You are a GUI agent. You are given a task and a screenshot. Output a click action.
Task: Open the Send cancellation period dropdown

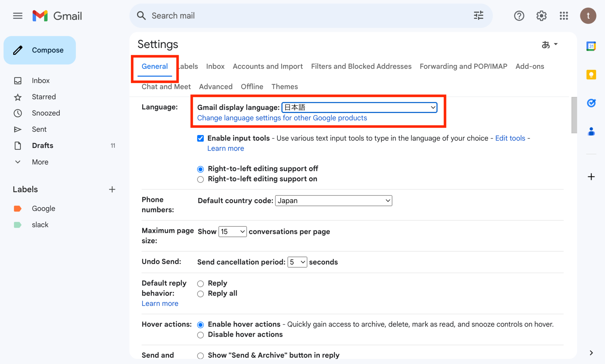(297, 262)
